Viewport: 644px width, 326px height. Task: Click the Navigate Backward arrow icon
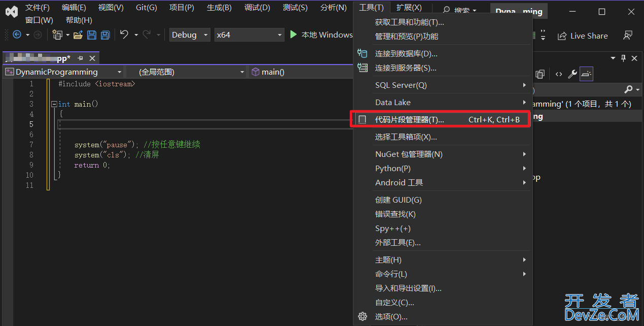(17, 35)
